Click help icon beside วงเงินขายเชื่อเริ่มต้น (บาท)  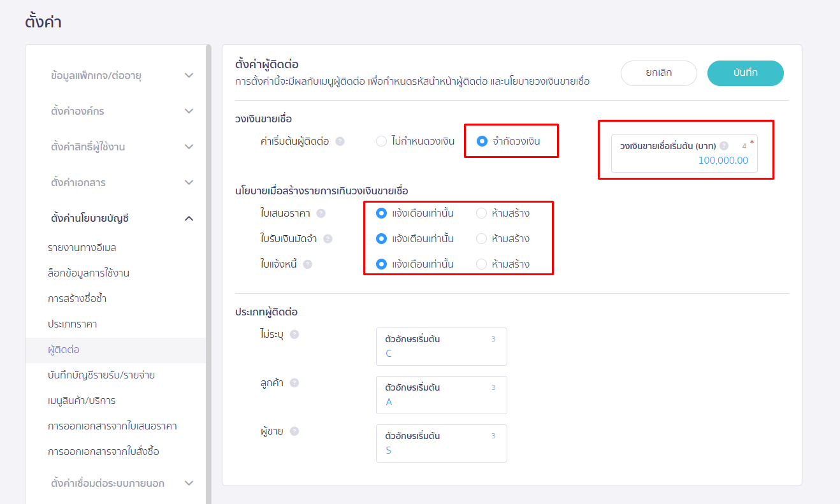pos(724,145)
